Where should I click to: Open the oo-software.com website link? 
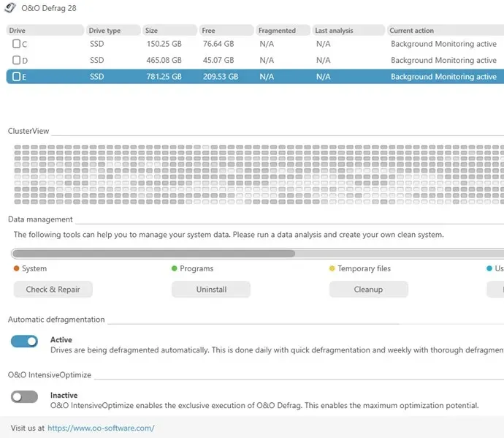[101, 428]
